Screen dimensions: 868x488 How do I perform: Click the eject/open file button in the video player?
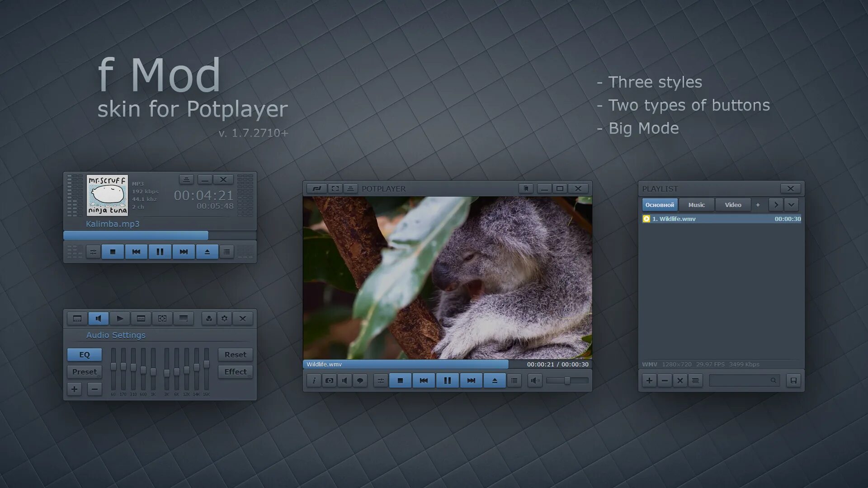pyautogui.click(x=495, y=380)
